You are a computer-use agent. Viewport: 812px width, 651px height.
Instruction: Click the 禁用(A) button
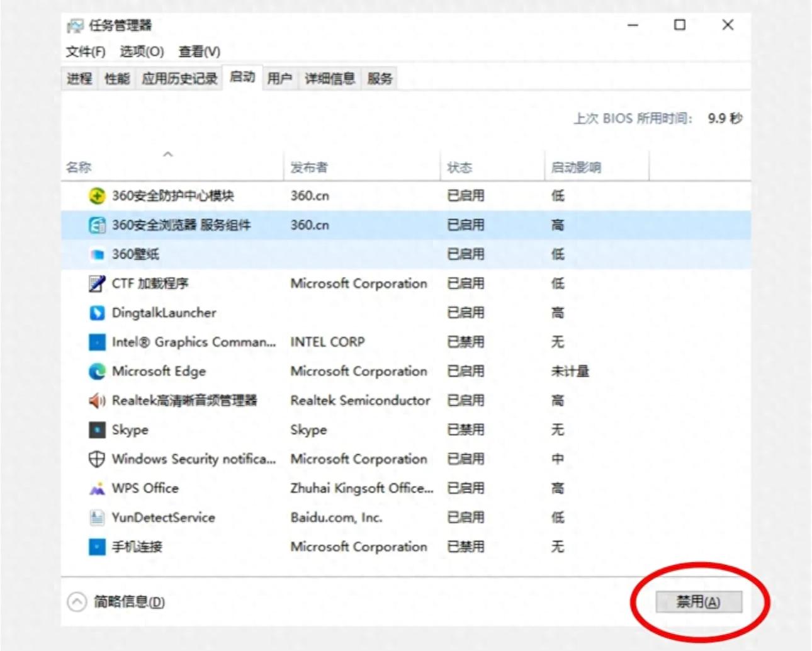[699, 602]
